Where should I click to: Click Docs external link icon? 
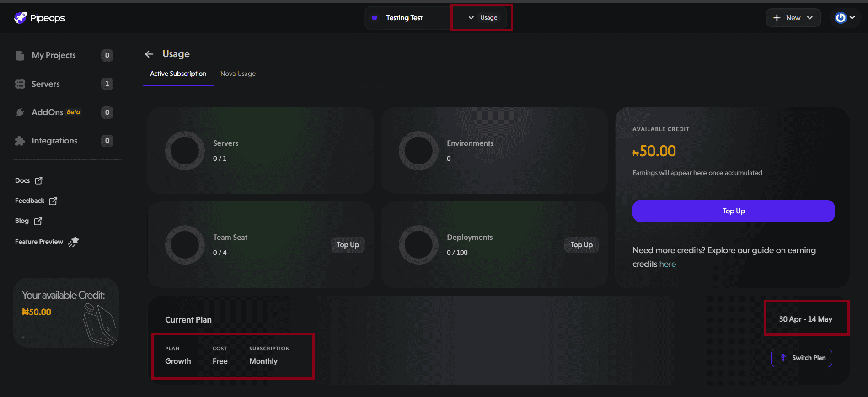(x=39, y=180)
